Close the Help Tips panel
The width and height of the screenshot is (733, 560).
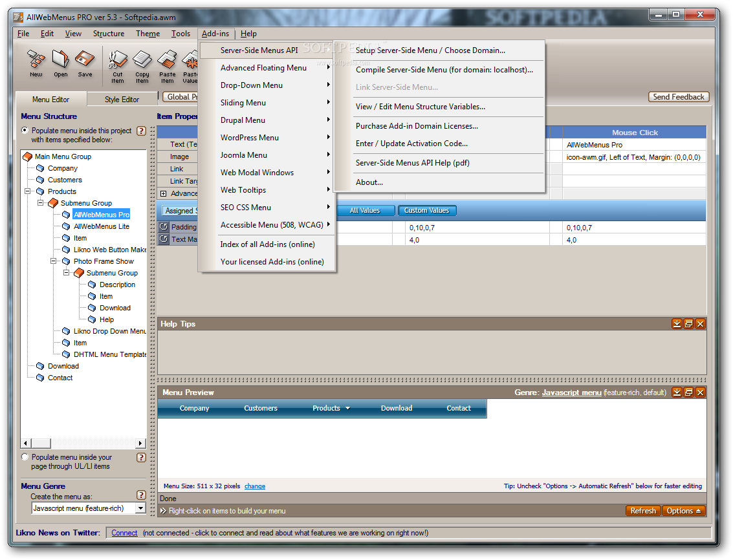(700, 323)
